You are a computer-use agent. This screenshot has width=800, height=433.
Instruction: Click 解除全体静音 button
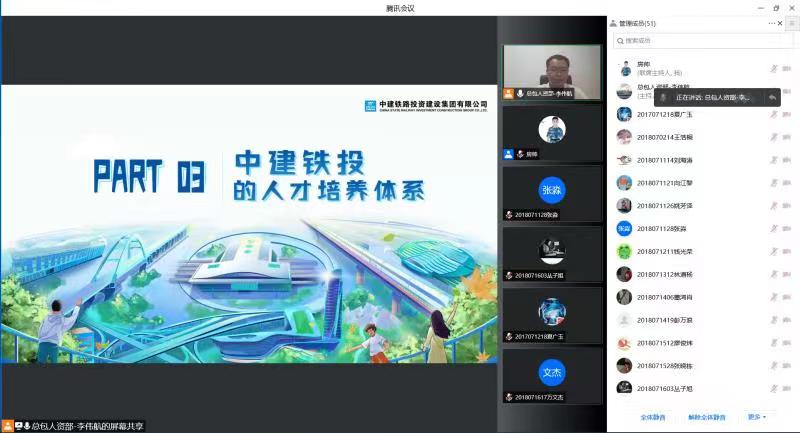(706, 417)
